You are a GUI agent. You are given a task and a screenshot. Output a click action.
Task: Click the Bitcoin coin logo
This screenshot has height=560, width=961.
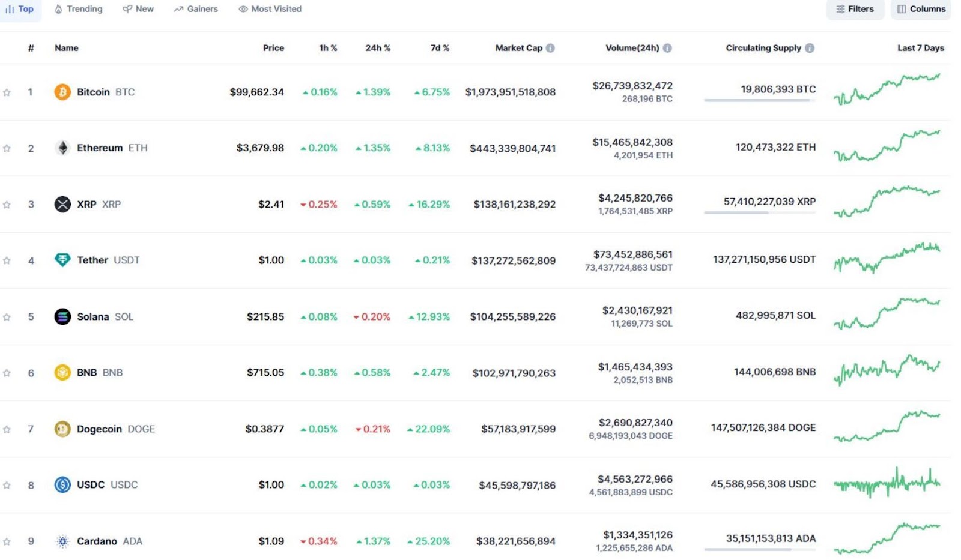[62, 92]
